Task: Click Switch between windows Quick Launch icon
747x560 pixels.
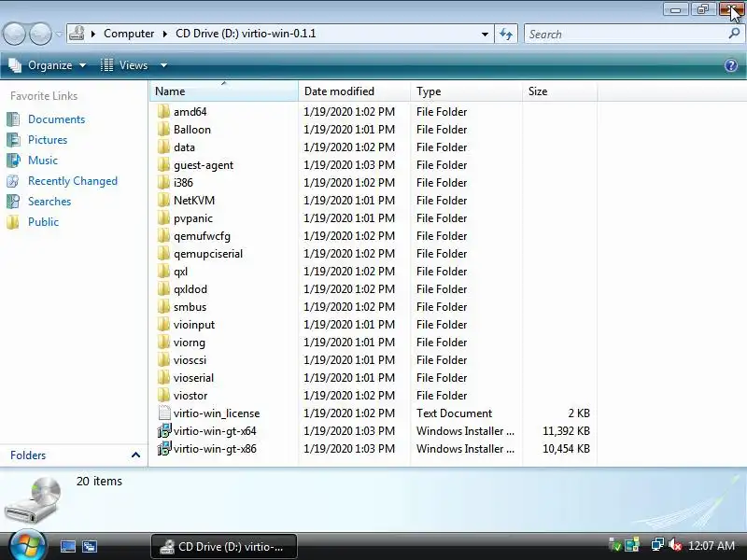Action: (90, 546)
